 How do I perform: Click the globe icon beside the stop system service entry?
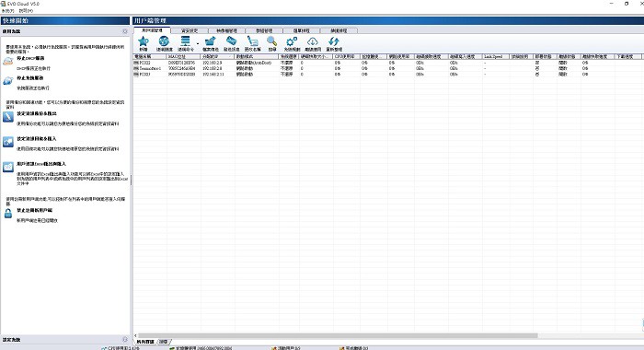click(x=7, y=81)
